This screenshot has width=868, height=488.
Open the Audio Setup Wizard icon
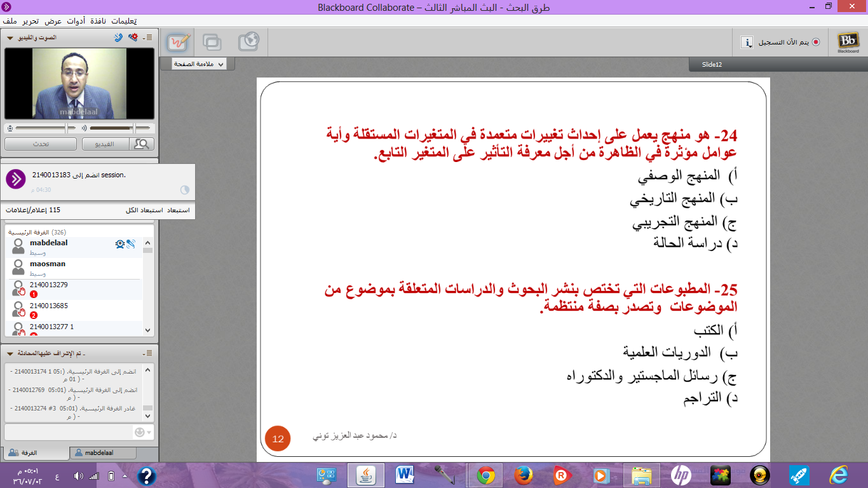click(133, 37)
